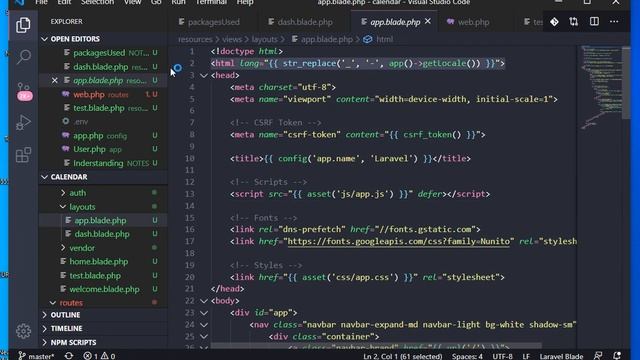Open dash.blade.php under layouts folder
640x360 pixels.
pos(102,234)
